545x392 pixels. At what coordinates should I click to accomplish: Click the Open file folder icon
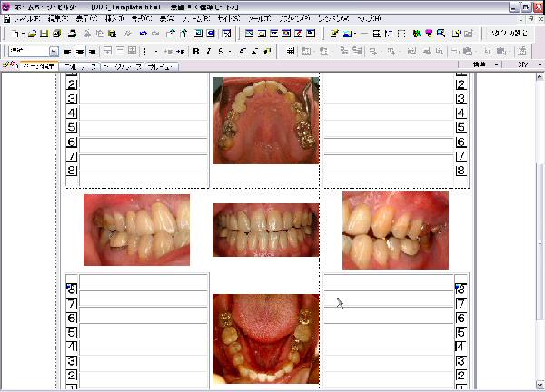(x=33, y=34)
